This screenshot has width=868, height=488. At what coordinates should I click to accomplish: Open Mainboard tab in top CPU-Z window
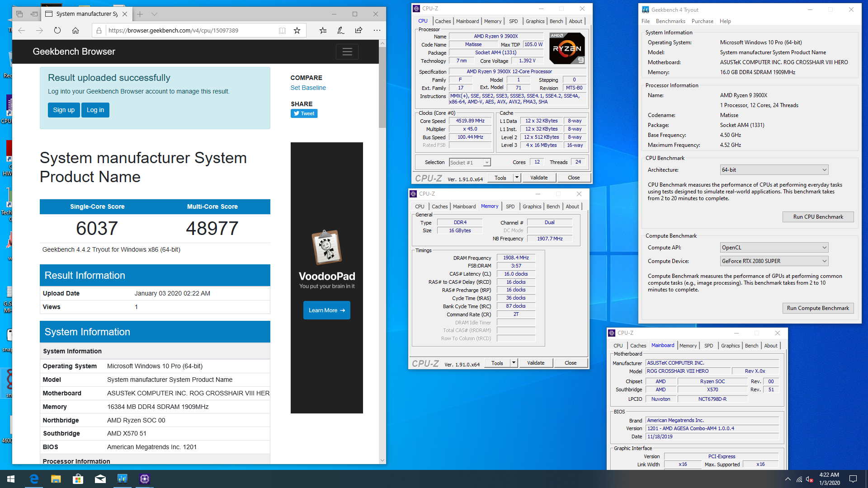point(467,21)
